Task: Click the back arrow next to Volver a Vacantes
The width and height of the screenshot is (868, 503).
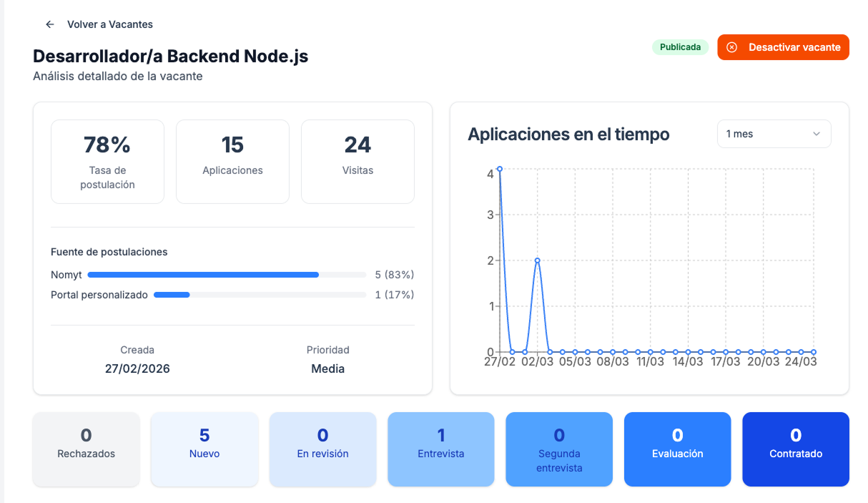Action: (49, 24)
